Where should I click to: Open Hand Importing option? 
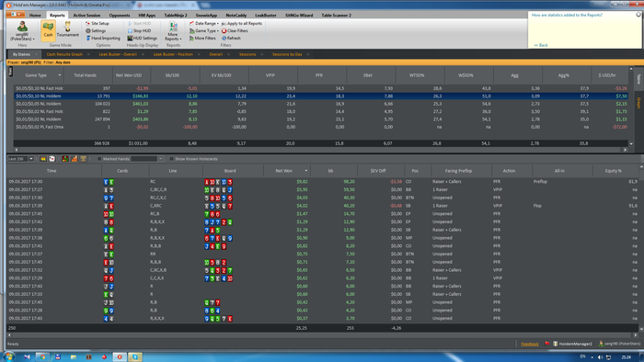(x=103, y=38)
